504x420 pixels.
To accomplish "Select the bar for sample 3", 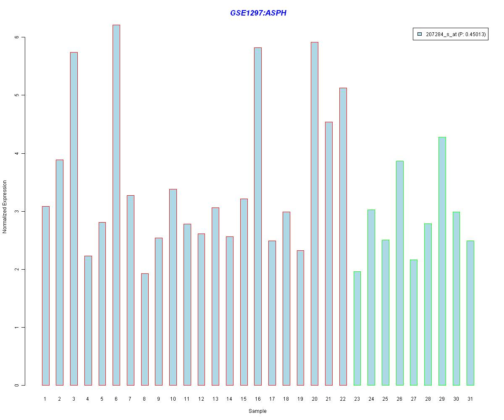I will pyautogui.click(x=74, y=219).
